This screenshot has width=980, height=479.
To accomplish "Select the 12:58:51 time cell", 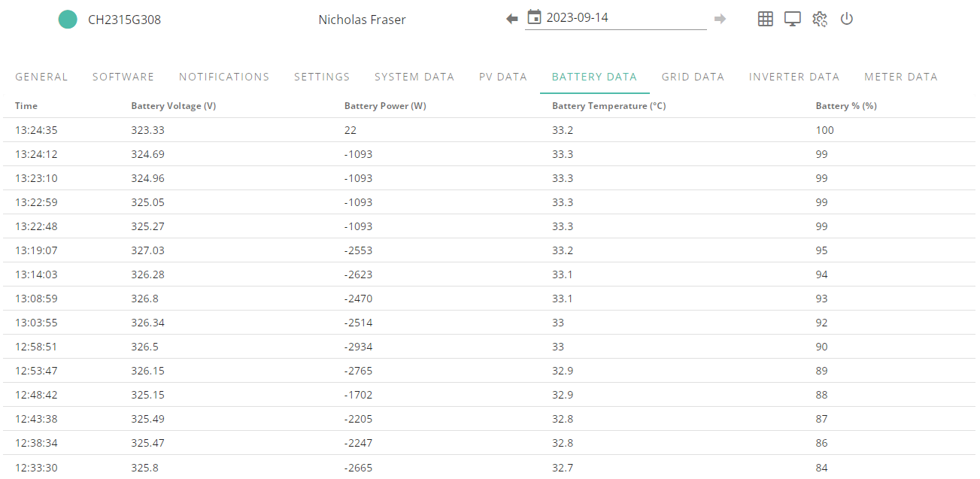I will (36, 347).
